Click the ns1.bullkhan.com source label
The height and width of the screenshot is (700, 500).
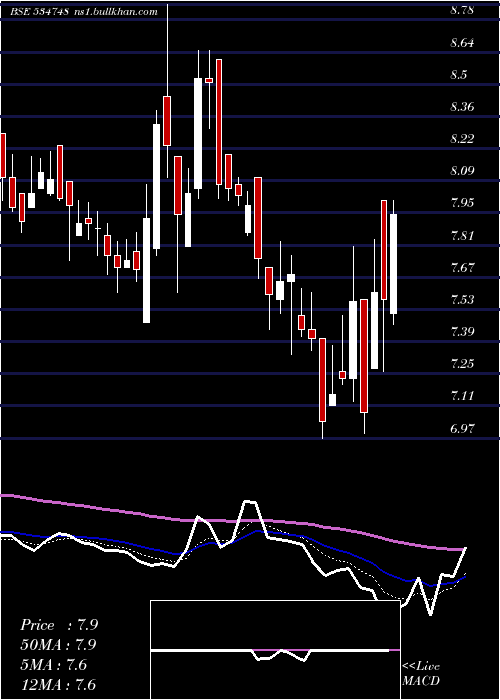[114, 12]
